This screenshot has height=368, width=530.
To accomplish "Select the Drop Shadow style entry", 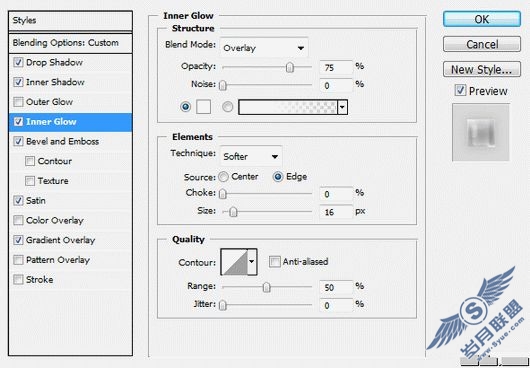I will (54, 63).
